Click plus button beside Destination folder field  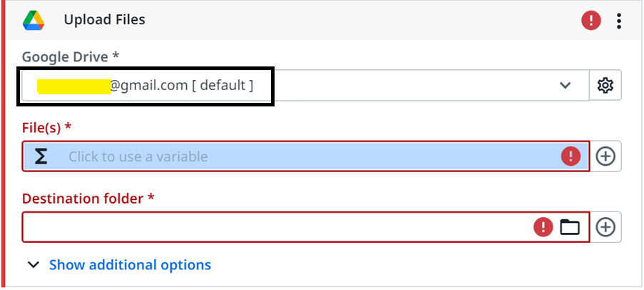(x=605, y=227)
